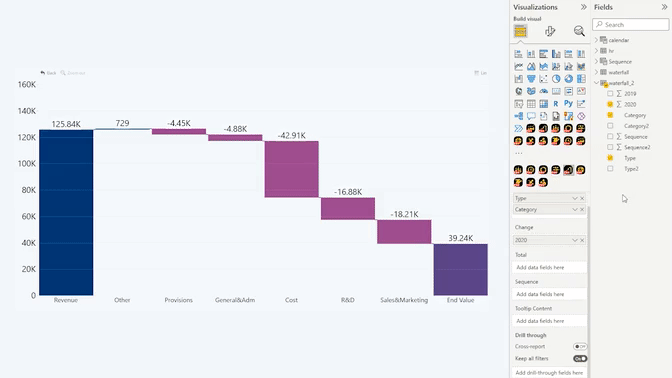Image resolution: width=672 pixels, height=378 pixels.
Task: Collapse the waterfall_2 table
Action: coord(596,83)
